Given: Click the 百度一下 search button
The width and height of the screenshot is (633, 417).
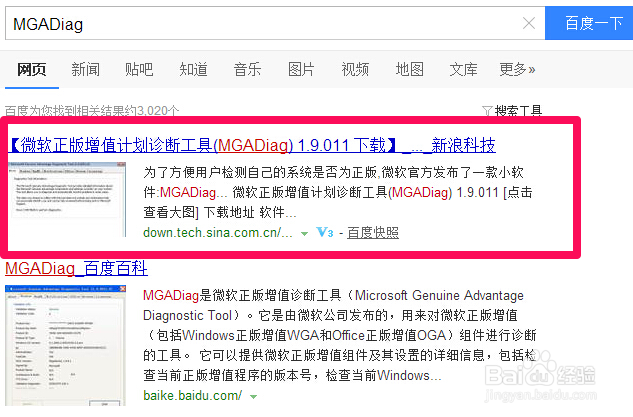Looking at the screenshot, I should (589, 23).
